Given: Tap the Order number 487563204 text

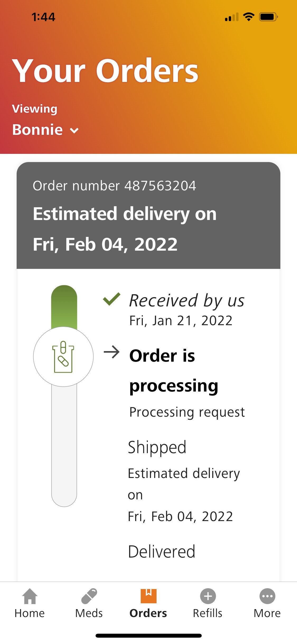Looking at the screenshot, I should [114, 186].
